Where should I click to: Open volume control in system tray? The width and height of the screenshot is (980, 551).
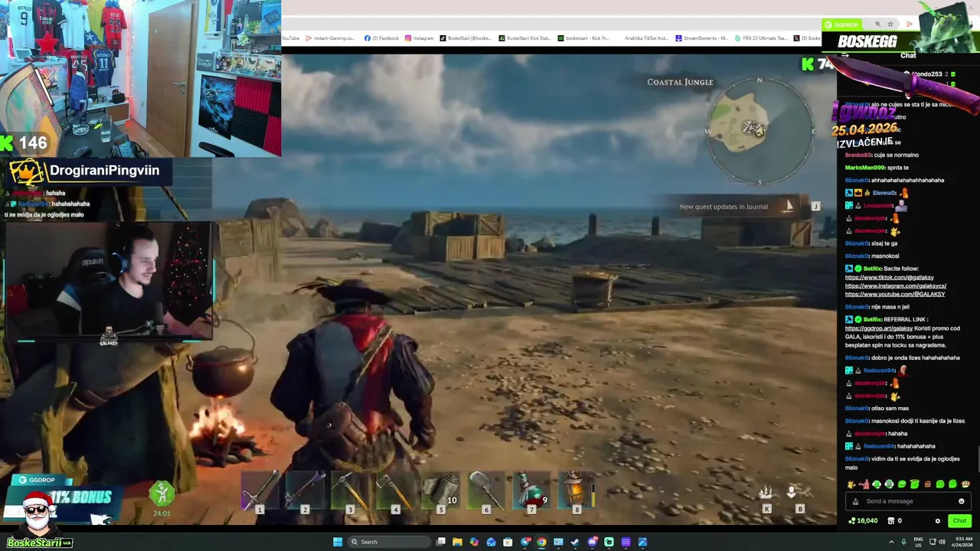click(942, 542)
